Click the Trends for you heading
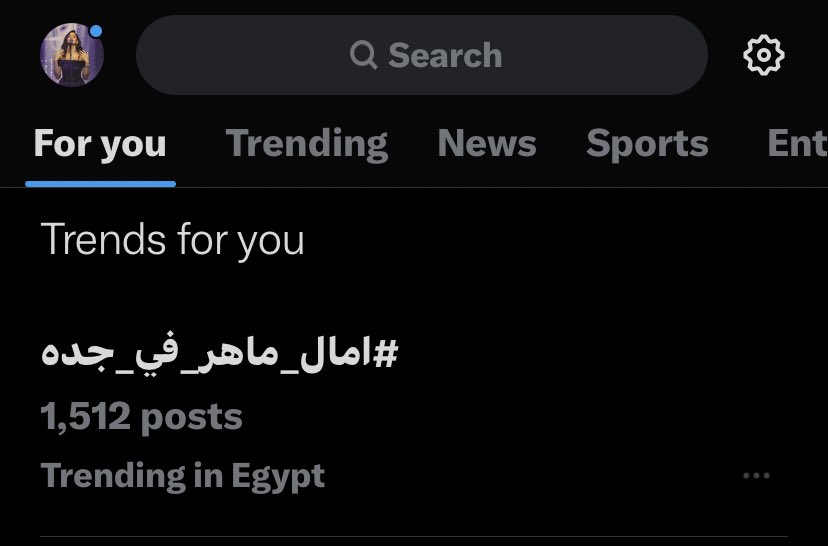The height and width of the screenshot is (546, 828). click(172, 240)
